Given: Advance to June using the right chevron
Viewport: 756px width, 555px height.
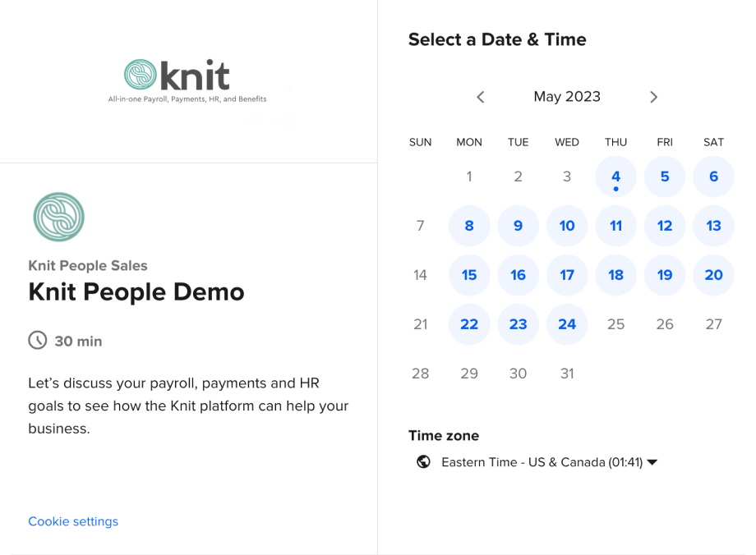Looking at the screenshot, I should (653, 97).
